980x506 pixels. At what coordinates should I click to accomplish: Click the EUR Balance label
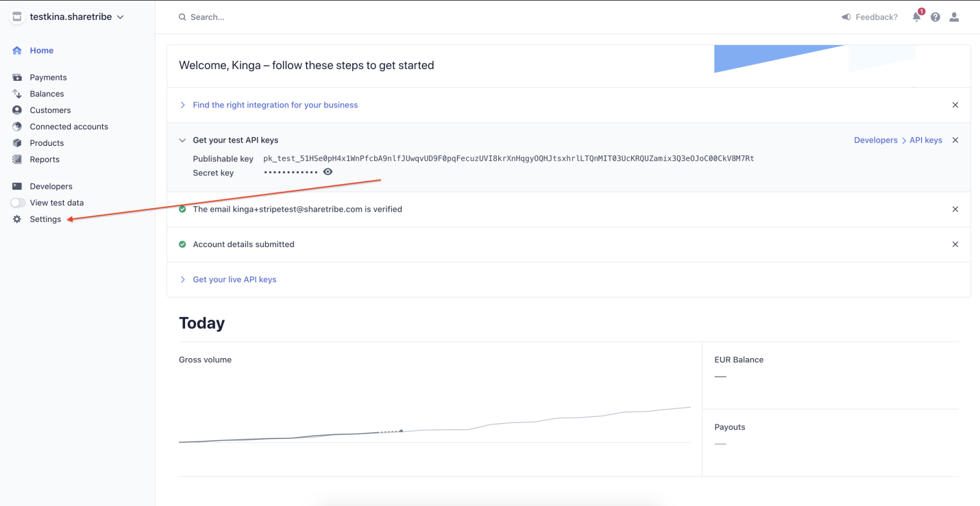coord(739,360)
